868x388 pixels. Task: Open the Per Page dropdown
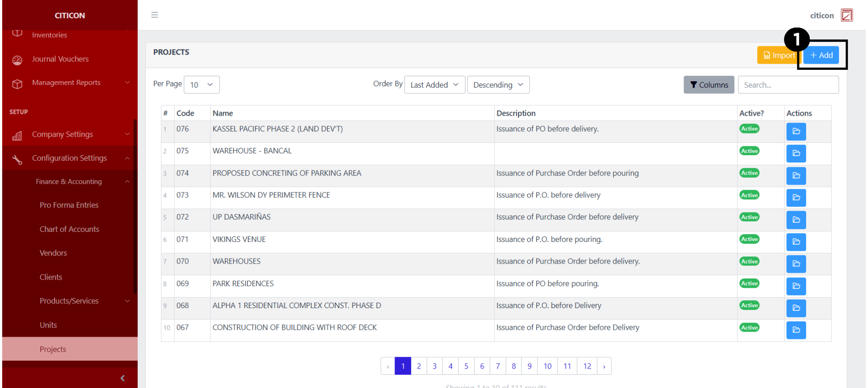[201, 85]
